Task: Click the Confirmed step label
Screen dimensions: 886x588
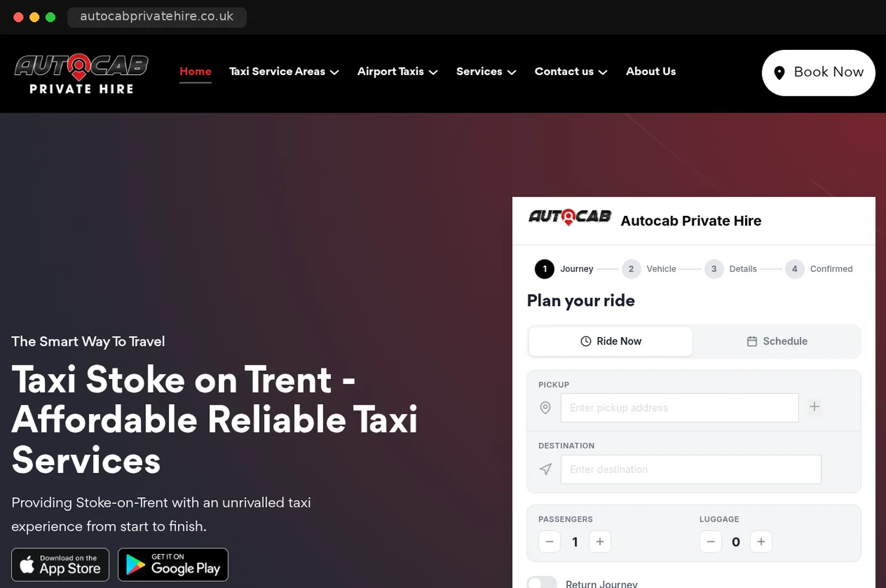Action: (831, 269)
